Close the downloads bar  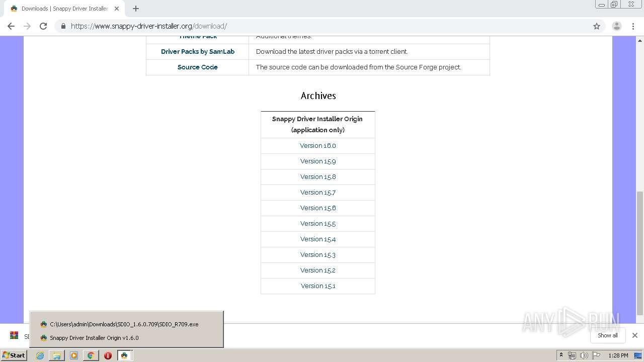tap(635, 335)
